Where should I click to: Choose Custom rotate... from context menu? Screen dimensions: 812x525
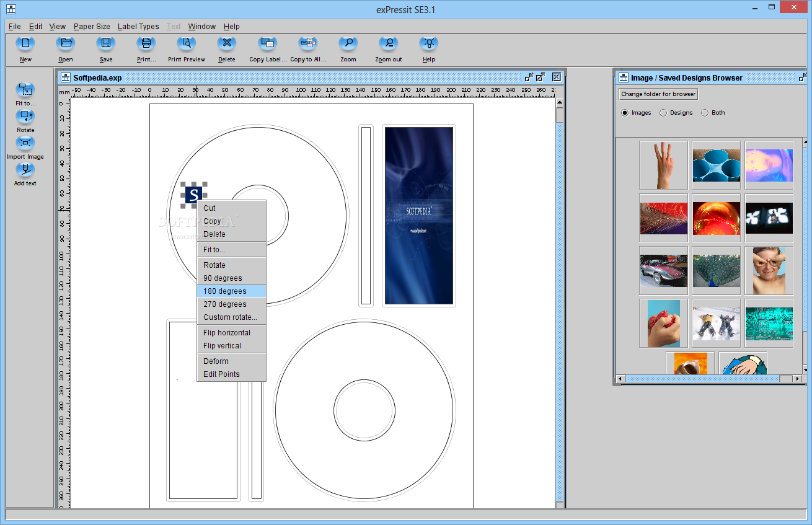[231, 317]
